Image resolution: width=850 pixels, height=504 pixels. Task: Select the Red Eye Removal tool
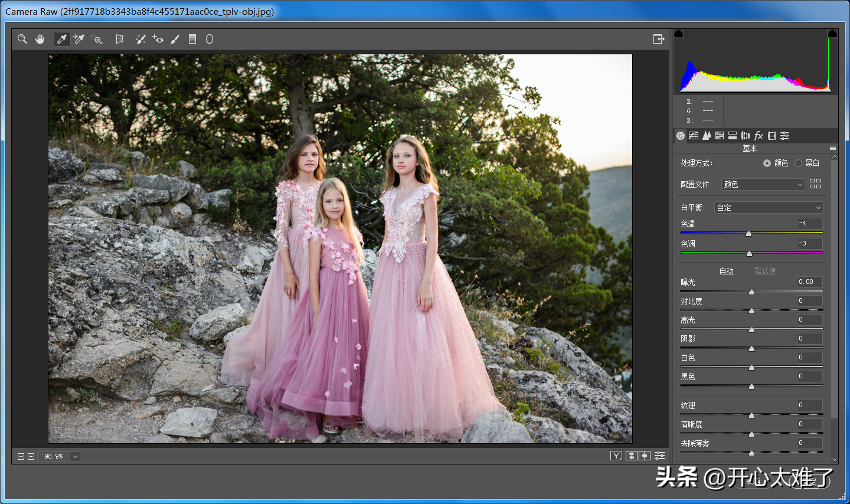click(158, 39)
